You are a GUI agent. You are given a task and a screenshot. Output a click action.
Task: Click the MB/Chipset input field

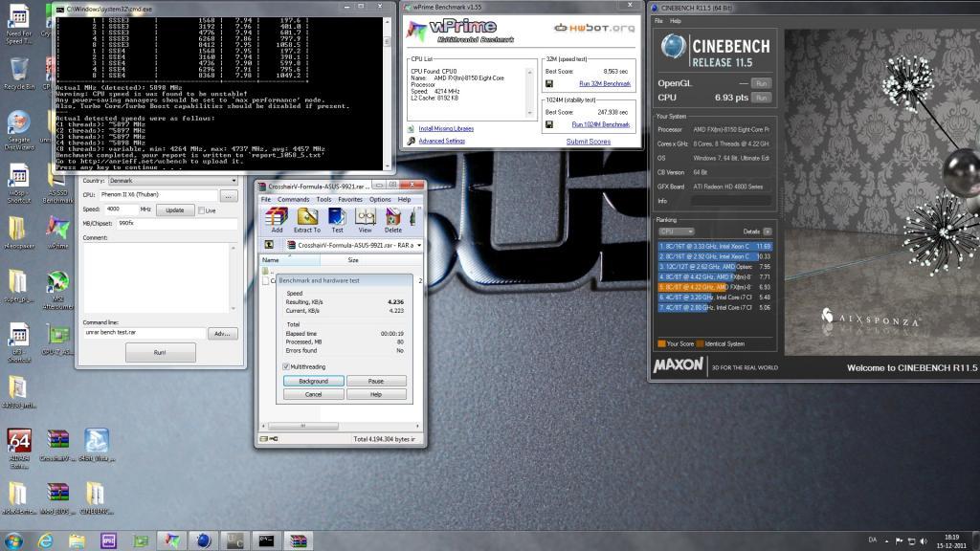[177, 224]
